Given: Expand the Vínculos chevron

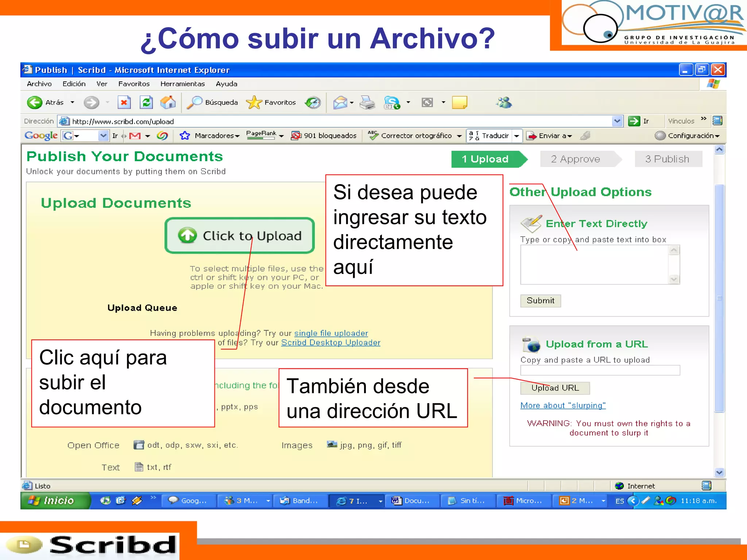Looking at the screenshot, I should (x=704, y=118).
